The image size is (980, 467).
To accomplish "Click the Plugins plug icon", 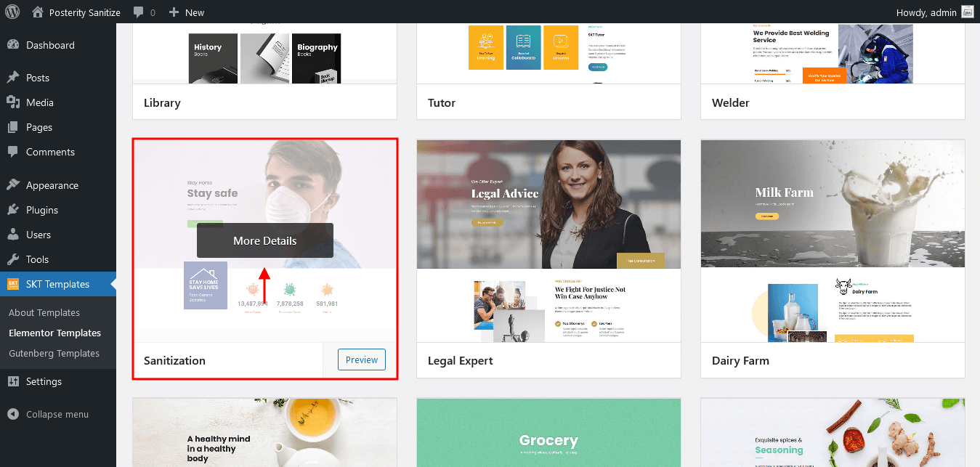I will [13, 210].
